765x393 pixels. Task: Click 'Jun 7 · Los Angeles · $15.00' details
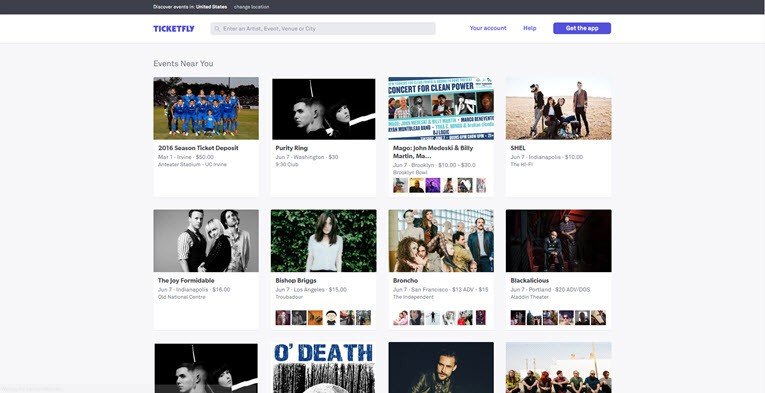311,290
